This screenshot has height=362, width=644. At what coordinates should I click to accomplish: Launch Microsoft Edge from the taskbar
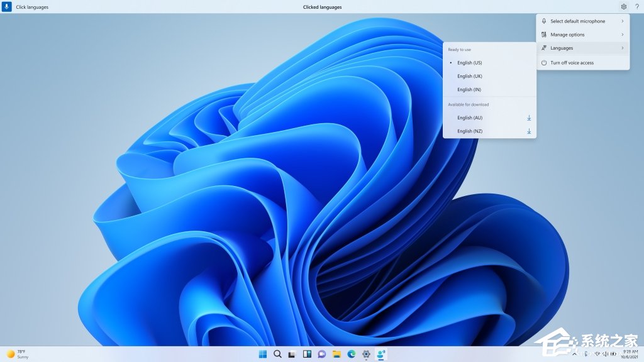click(x=351, y=354)
